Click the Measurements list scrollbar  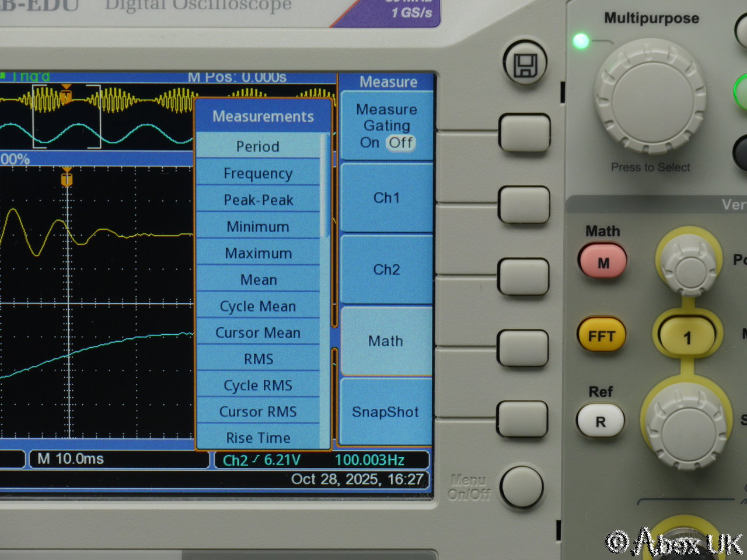click(x=325, y=187)
